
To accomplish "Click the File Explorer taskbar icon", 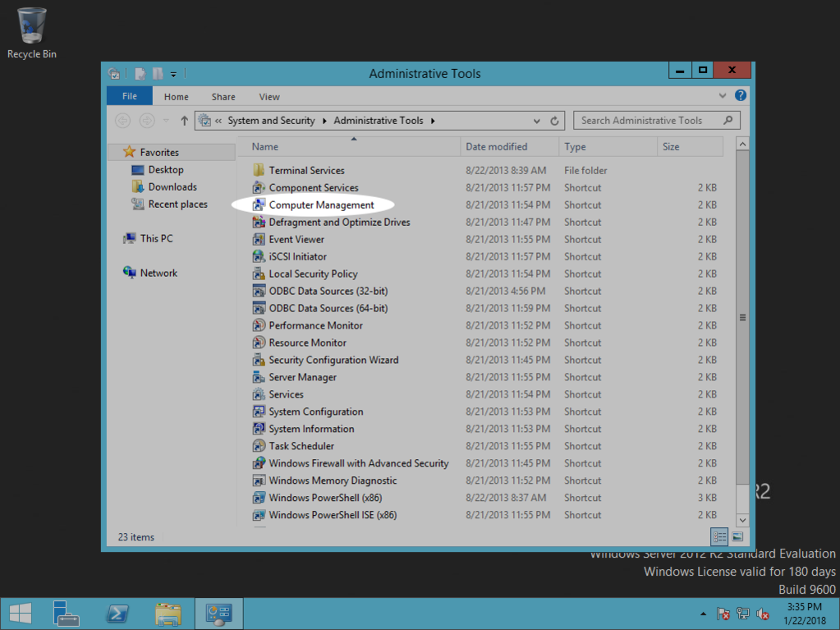I will [x=168, y=614].
